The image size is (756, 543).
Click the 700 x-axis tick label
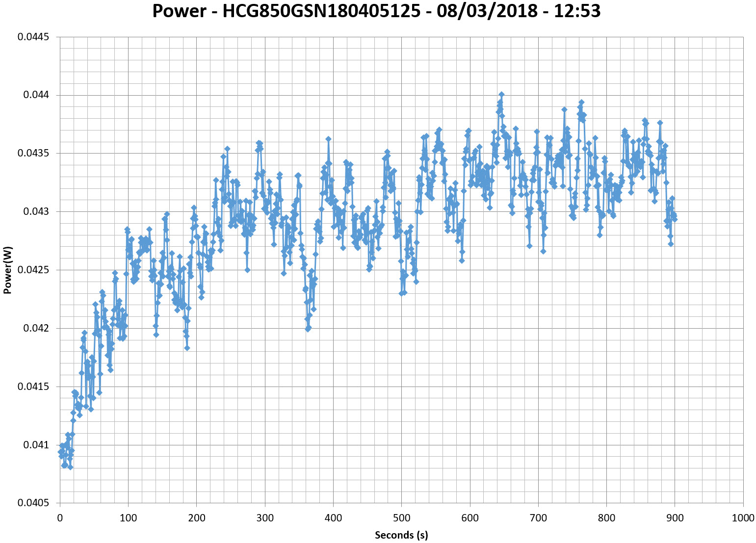538,518
